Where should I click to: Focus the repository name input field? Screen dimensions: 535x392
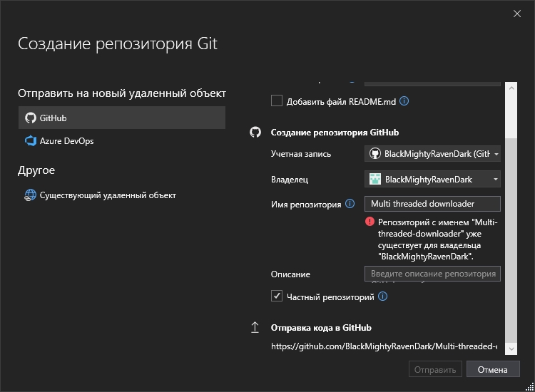(432, 204)
